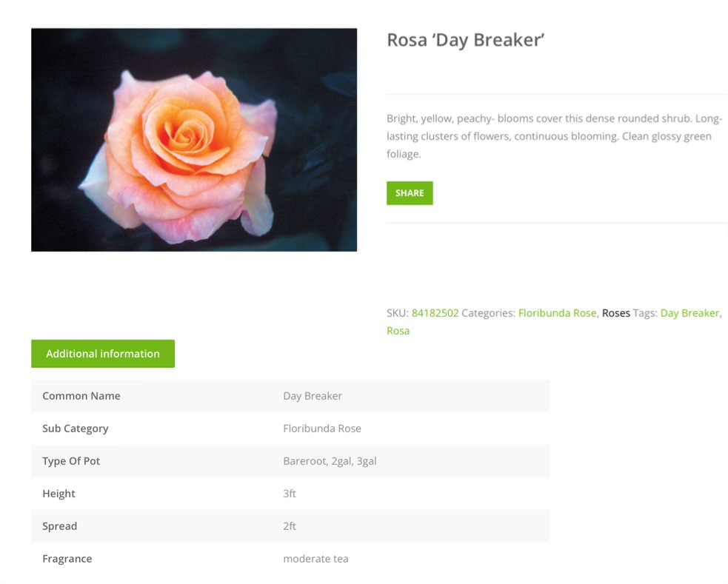Screen dimensions: 728x584
Task: Click the Common Name row label
Action: (81, 396)
